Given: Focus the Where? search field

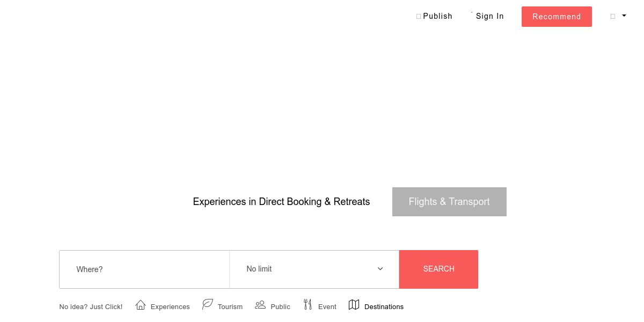Looking at the screenshot, I should [x=144, y=269].
